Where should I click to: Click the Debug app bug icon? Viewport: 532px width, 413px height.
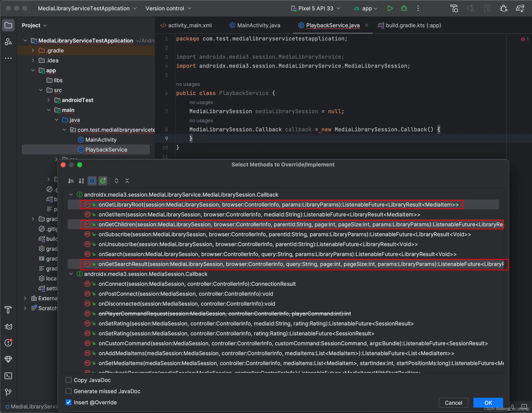point(404,8)
